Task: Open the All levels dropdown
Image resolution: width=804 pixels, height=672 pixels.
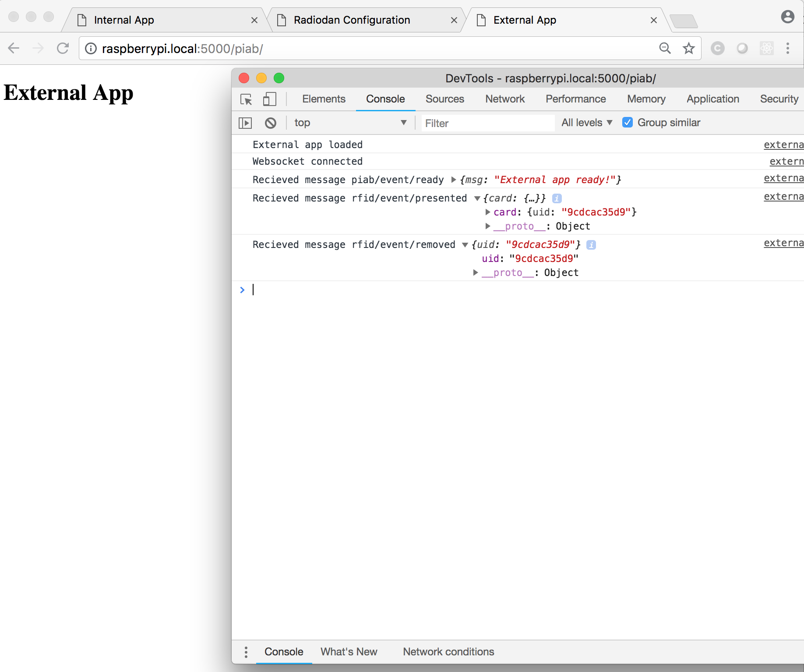Action: tap(587, 123)
